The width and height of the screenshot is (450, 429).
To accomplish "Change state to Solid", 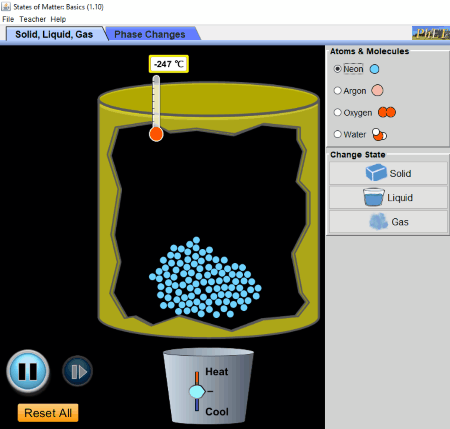I will pos(388,173).
